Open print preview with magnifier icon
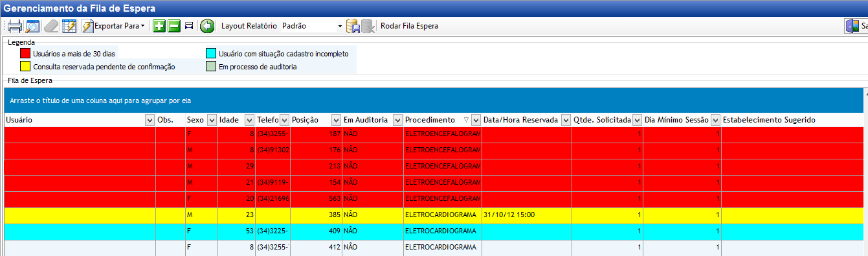This screenshot has width=868, height=256. [32, 26]
